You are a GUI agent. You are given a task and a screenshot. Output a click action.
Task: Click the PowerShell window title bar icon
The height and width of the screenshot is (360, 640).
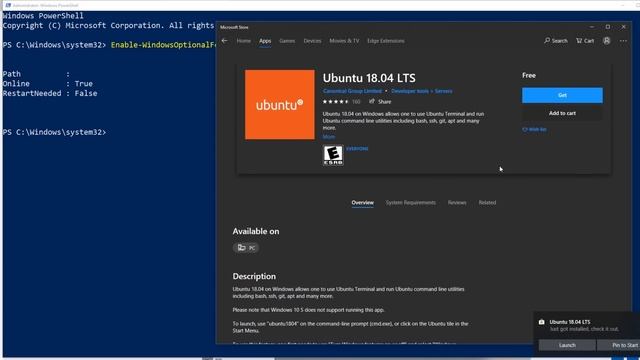[x=8, y=5]
